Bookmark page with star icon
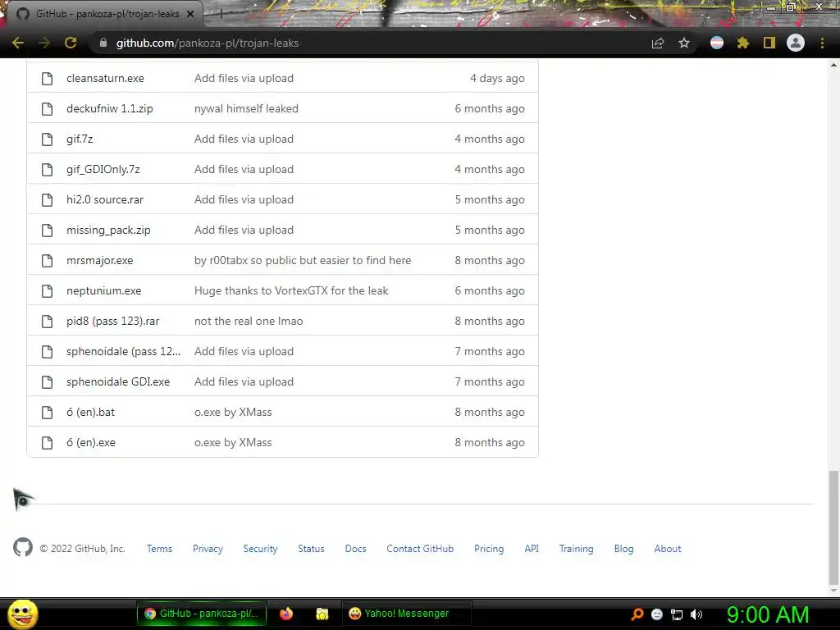The width and height of the screenshot is (840, 630). point(684,43)
